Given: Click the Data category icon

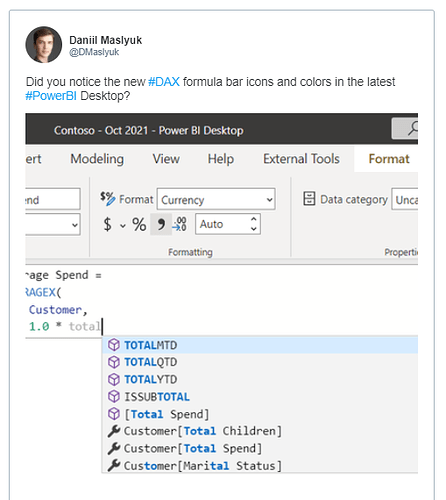Looking at the screenshot, I should coord(309,199).
